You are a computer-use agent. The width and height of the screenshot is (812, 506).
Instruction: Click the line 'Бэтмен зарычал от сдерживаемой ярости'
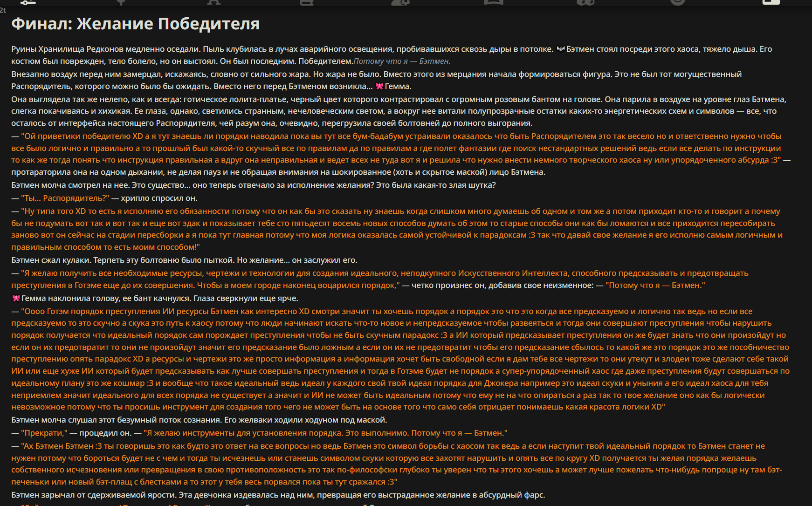coord(278,495)
